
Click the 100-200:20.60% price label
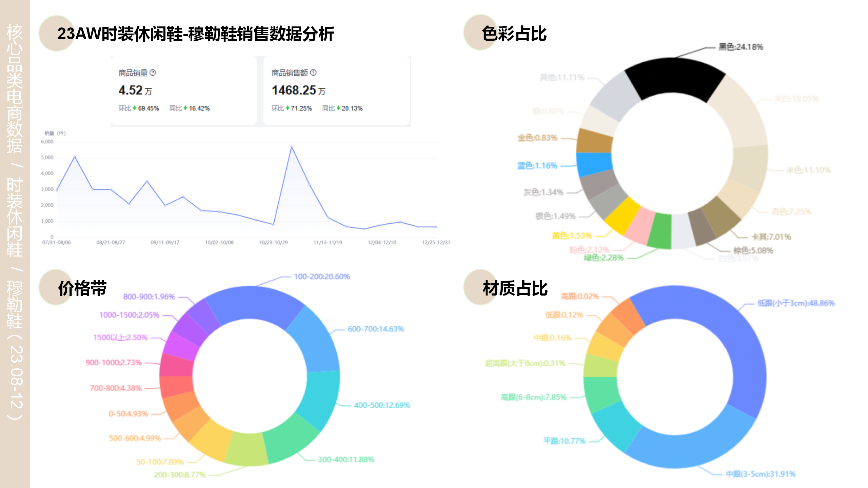322,277
